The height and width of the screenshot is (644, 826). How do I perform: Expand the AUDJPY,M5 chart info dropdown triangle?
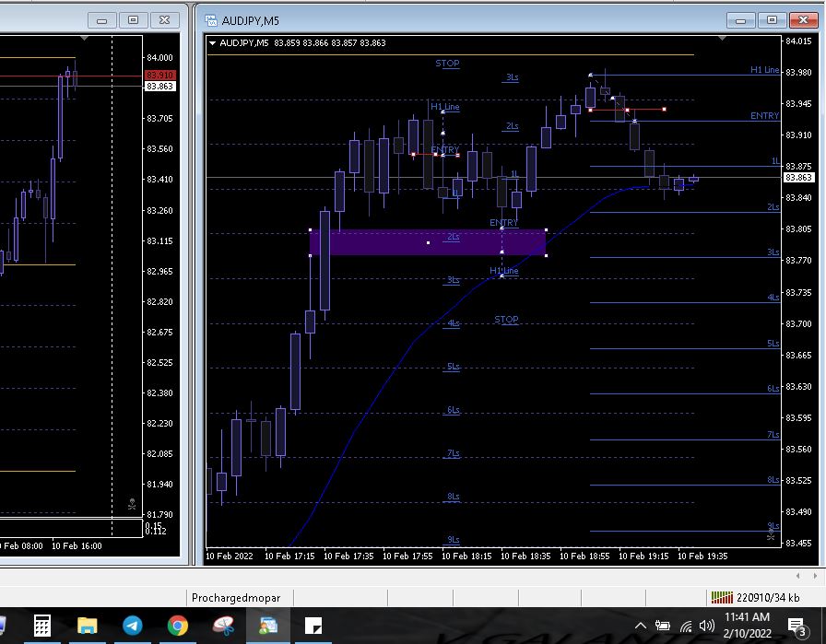pos(212,42)
